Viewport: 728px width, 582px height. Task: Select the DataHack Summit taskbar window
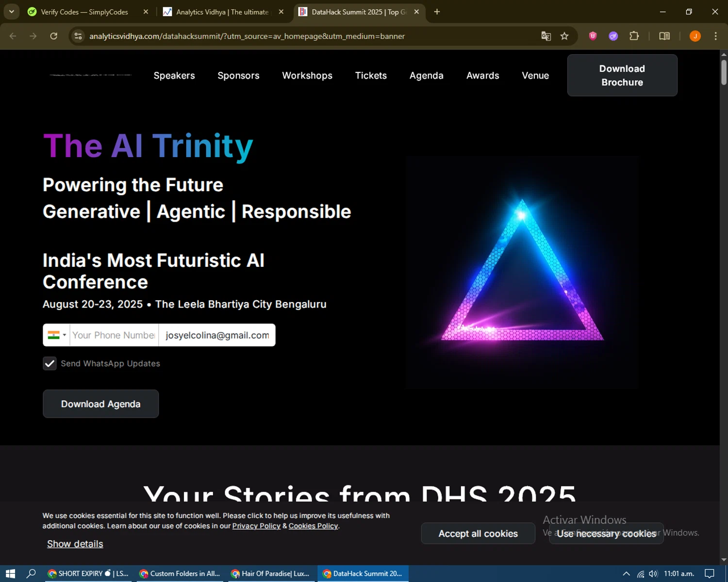363,574
